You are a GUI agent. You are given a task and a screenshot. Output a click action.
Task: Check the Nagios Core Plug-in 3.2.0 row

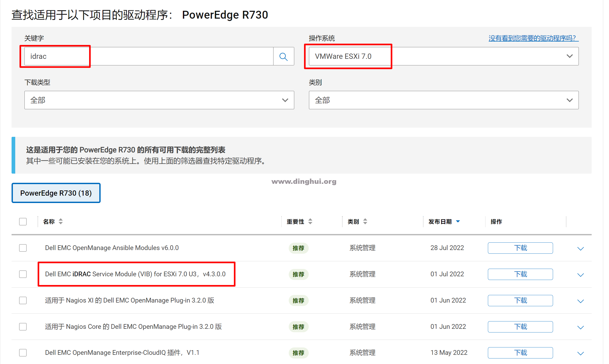(x=23, y=327)
